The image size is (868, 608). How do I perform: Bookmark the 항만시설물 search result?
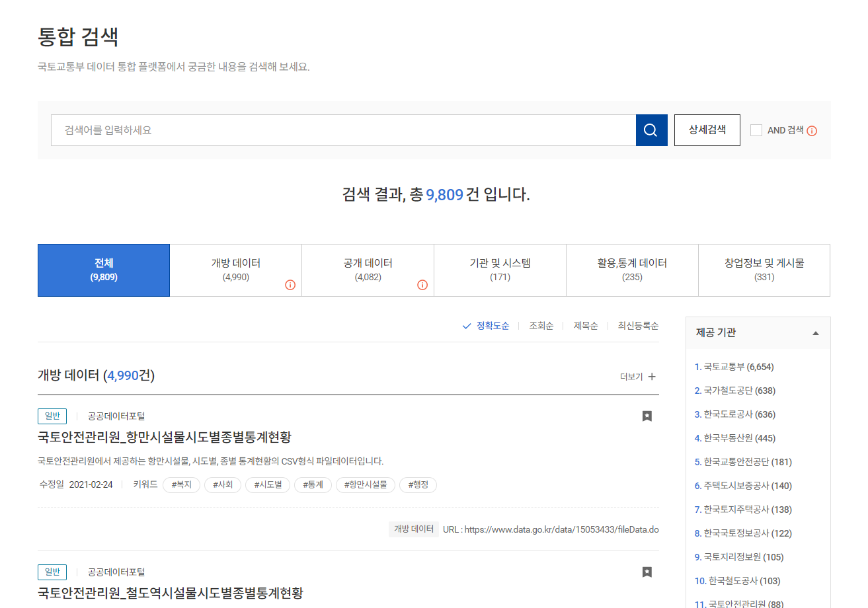click(647, 416)
